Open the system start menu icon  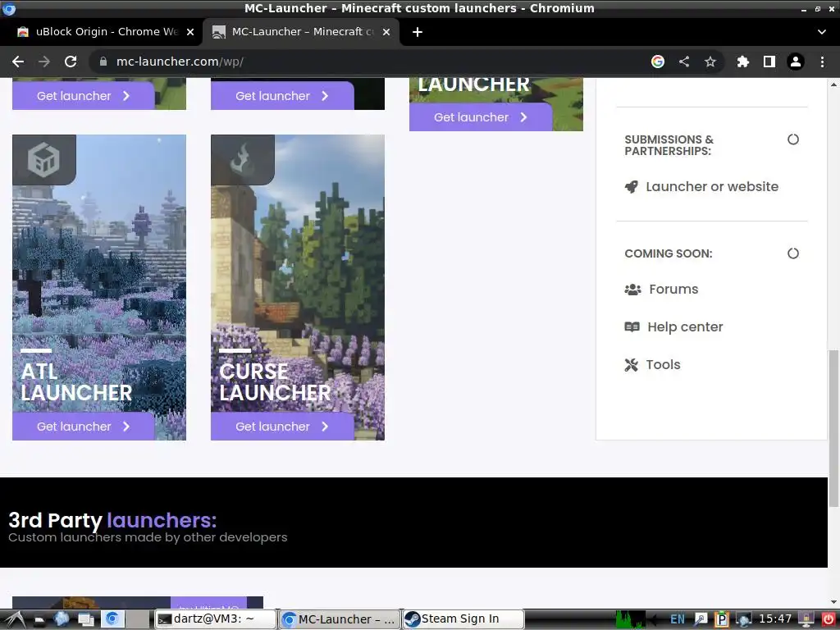pyautogui.click(x=15, y=619)
